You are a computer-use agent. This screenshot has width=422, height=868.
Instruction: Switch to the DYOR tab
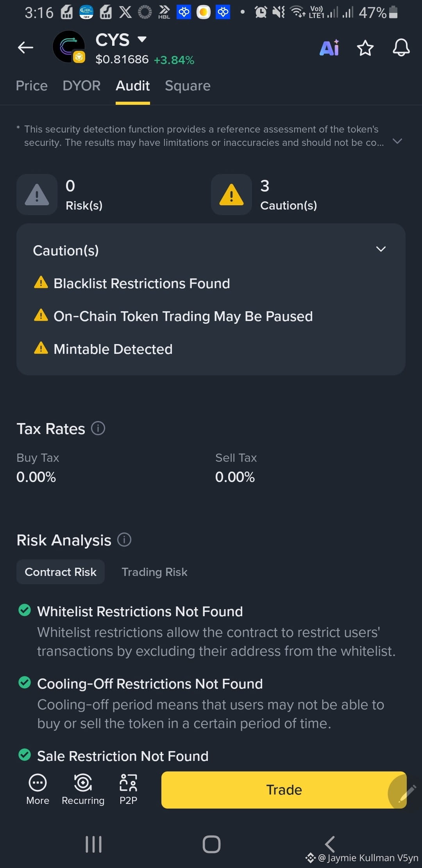coord(82,86)
